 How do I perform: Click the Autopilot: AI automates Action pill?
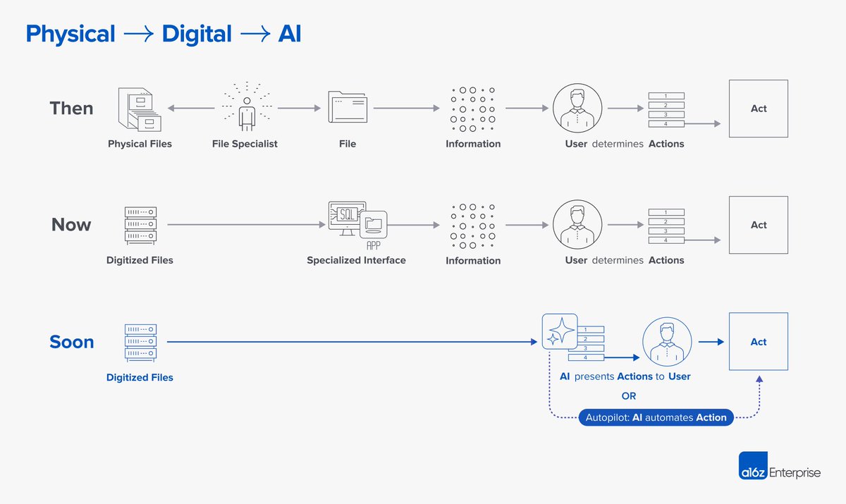[656, 417]
